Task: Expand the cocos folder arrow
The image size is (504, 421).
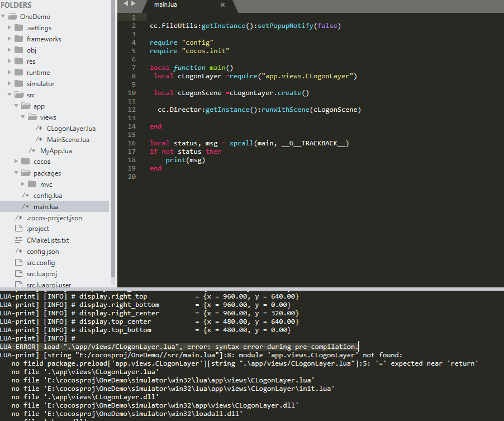Action: tap(16, 161)
